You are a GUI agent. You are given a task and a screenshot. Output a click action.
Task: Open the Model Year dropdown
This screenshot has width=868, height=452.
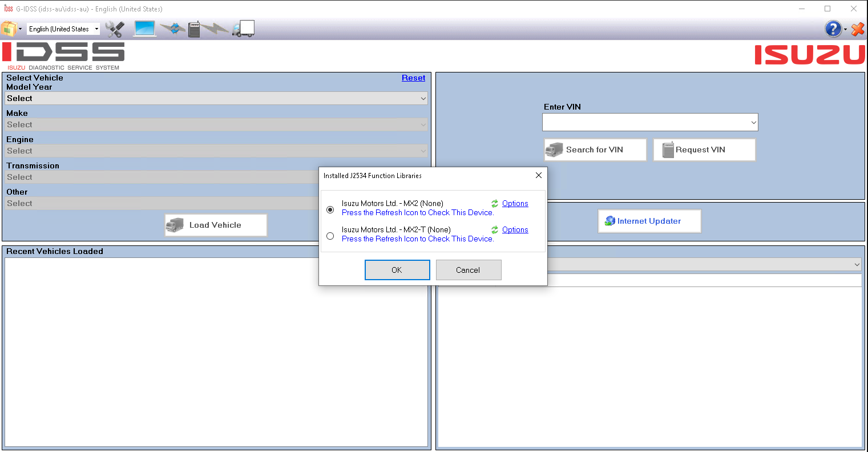point(217,98)
